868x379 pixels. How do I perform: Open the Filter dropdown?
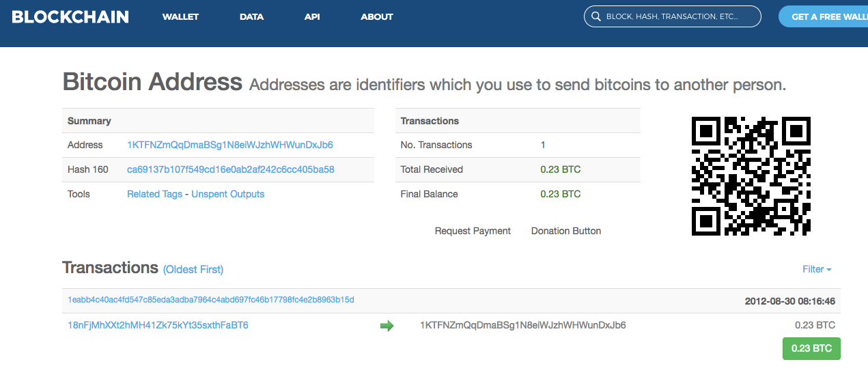817,269
